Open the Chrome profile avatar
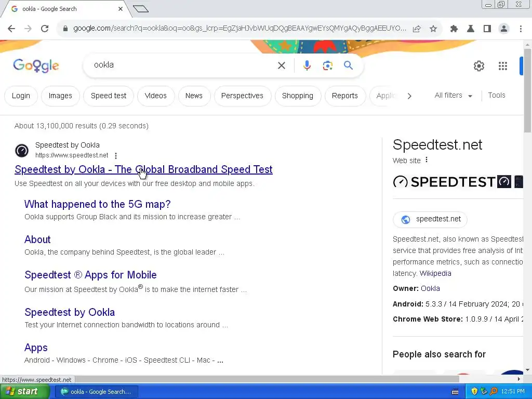Viewport: 532px width, 399px height. [x=504, y=29]
